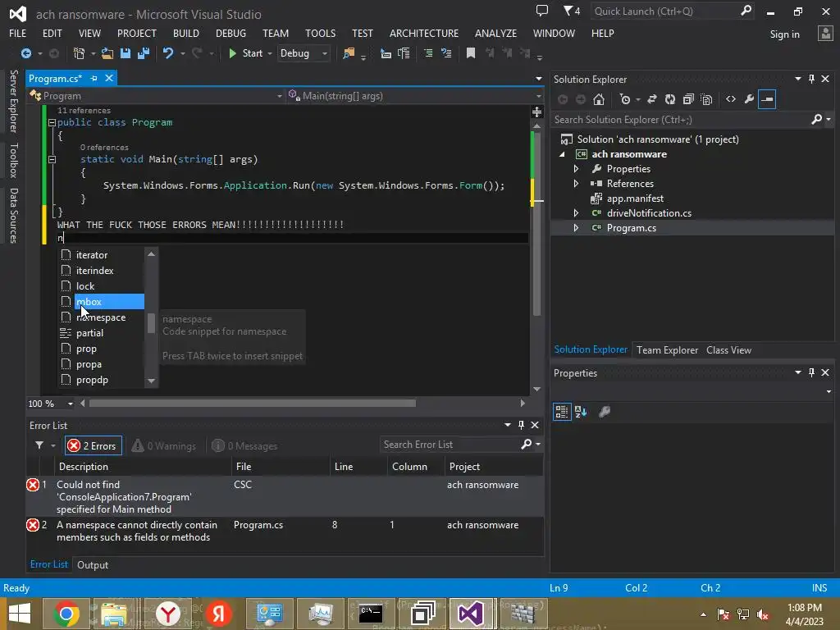This screenshot has height=630, width=840.
Task: Open the DEBUG menu
Action: click(x=231, y=33)
